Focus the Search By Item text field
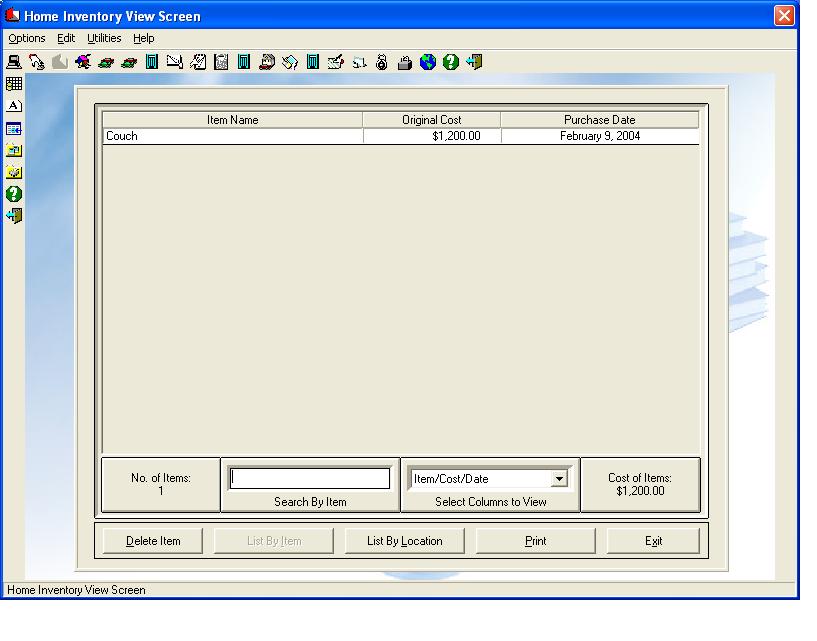The width and height of the screenshot is (817, 641). pos(310,479)
